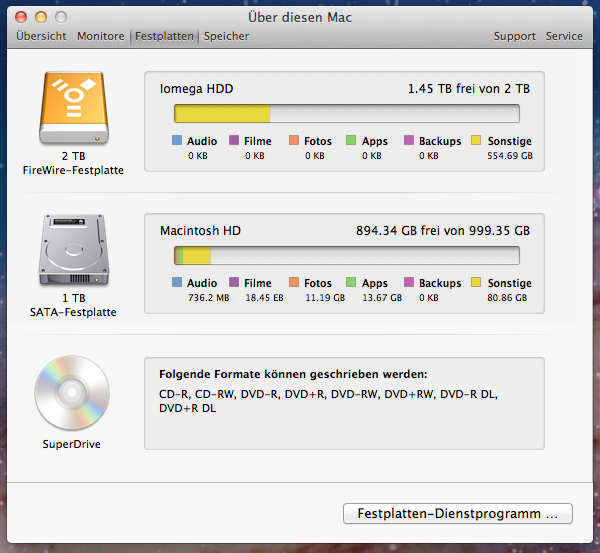600x553 pixels.
Task: Select the Festplatten tab
Action: click(x=164, y=36)
